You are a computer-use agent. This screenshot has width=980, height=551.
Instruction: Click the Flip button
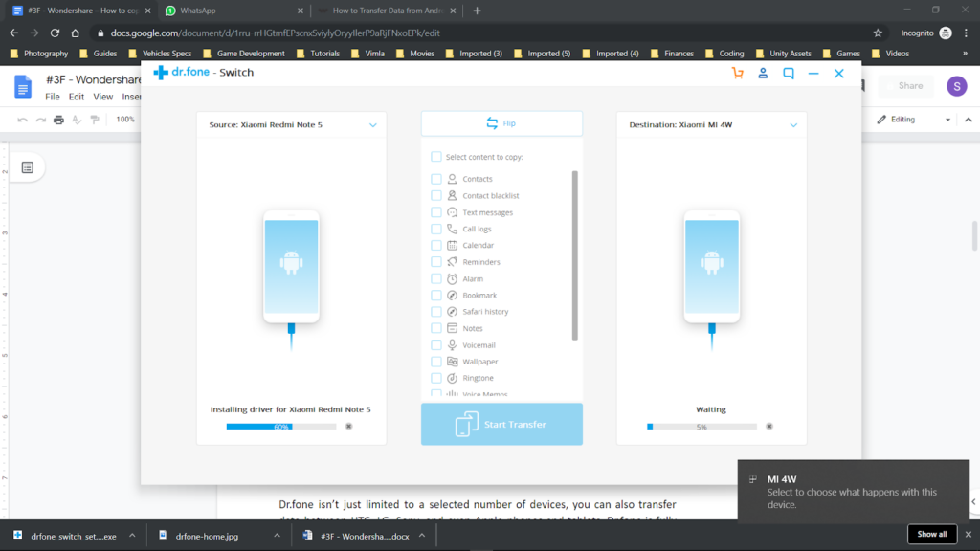(501, 123)
